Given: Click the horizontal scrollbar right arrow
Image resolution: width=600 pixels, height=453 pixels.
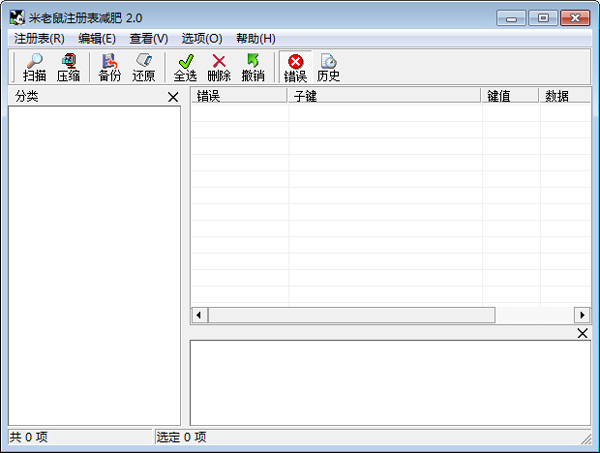Looking at the screenshot, I should click(582, 315).
